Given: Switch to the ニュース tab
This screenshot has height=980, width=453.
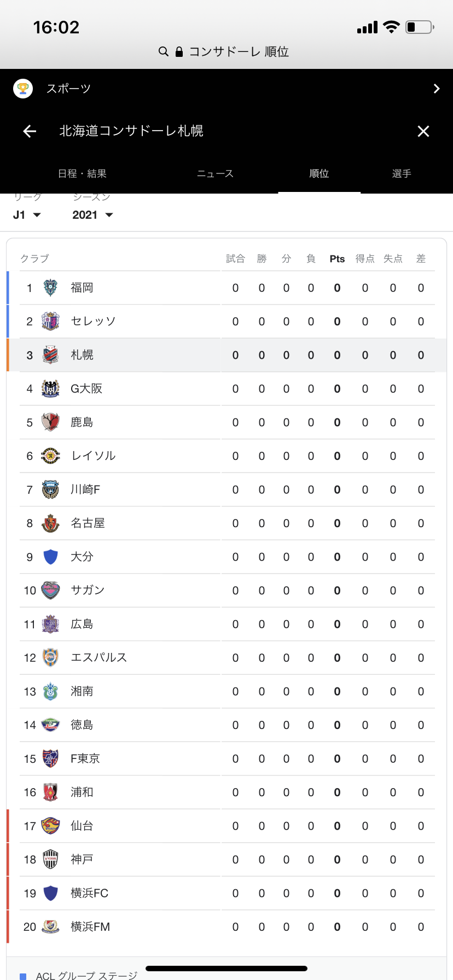Looking at the screenshot, I should click(215, 173).
